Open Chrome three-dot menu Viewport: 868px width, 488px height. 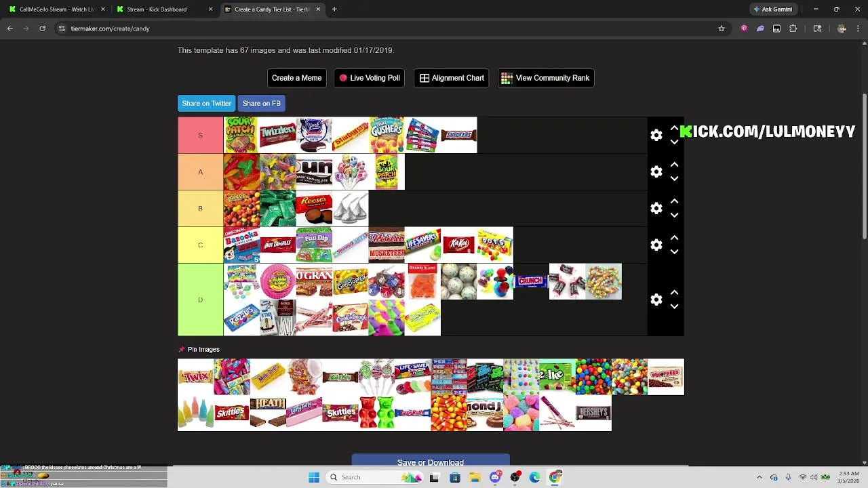(x=859, y=28)
